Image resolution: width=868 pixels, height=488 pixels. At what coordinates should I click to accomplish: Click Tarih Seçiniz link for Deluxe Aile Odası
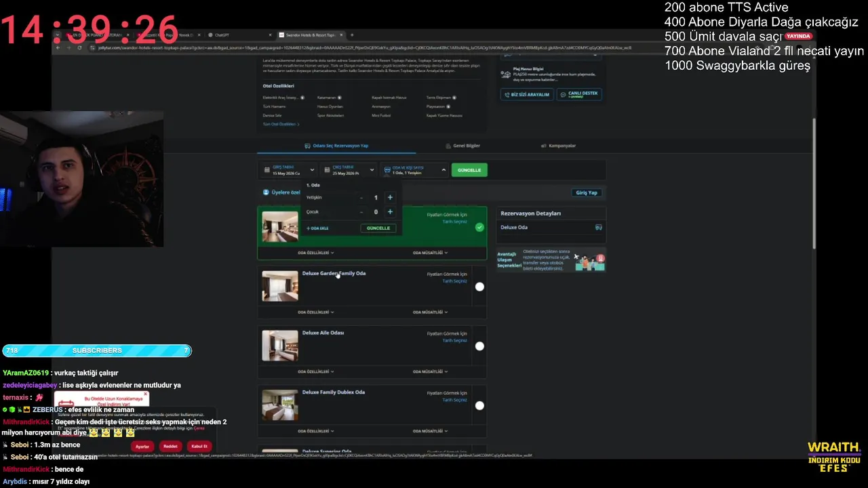click(x=455, y=340)
